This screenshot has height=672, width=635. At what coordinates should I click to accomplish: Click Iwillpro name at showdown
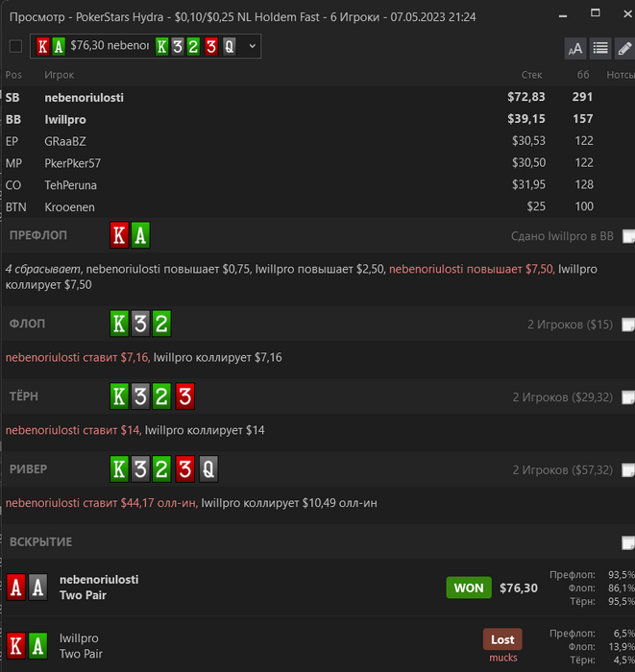(79, 638)
